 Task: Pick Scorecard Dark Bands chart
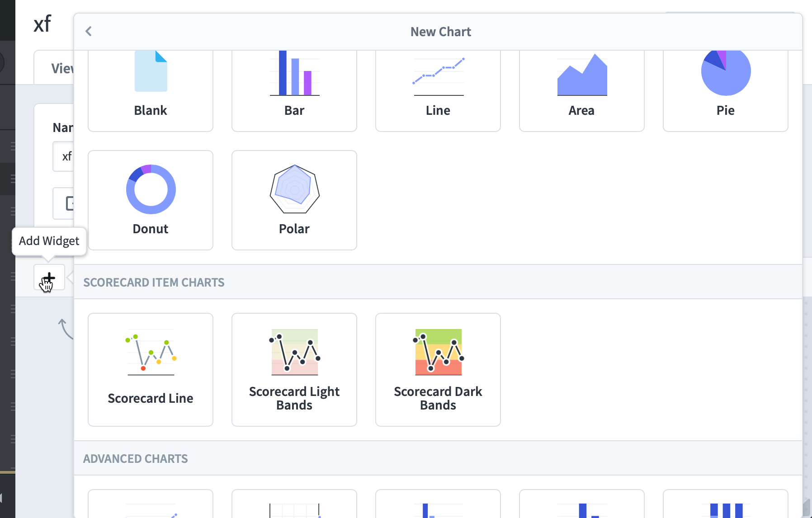438,370
